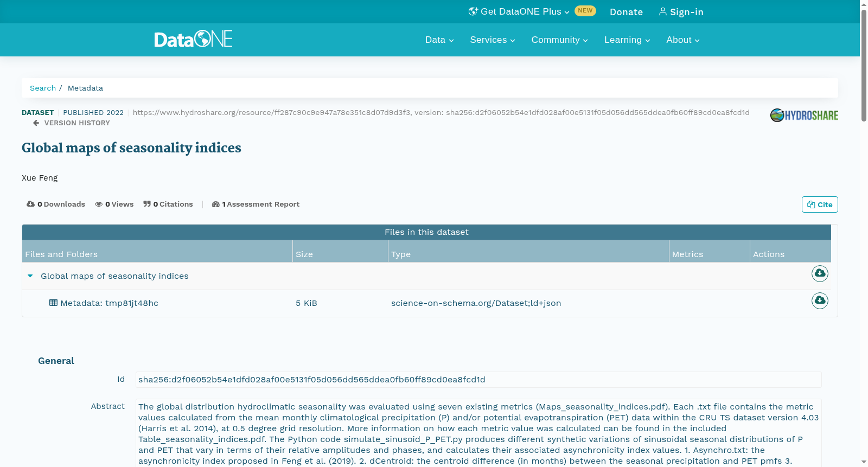868x467 pixels.
Task: Go back to Search breadcrumb
Action: 43,88
